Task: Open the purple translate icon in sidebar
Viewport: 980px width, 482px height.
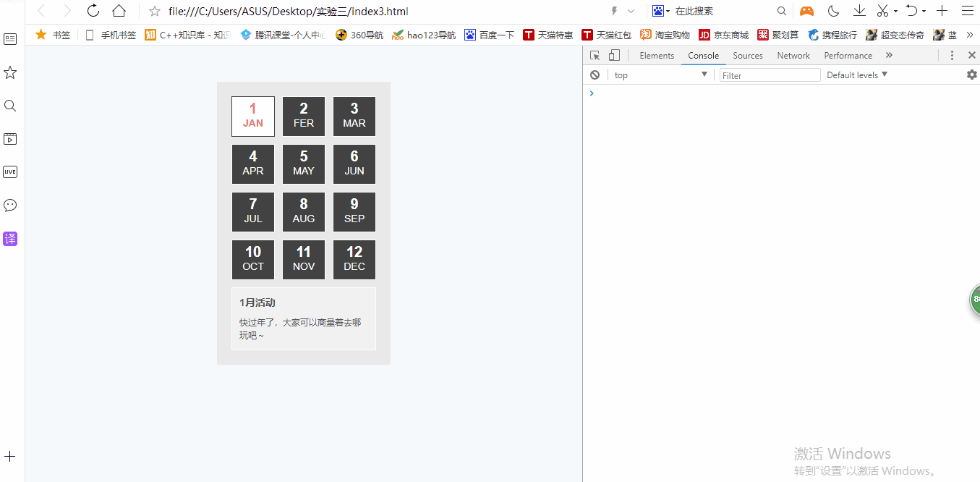Action: click(x=10, y=239)
